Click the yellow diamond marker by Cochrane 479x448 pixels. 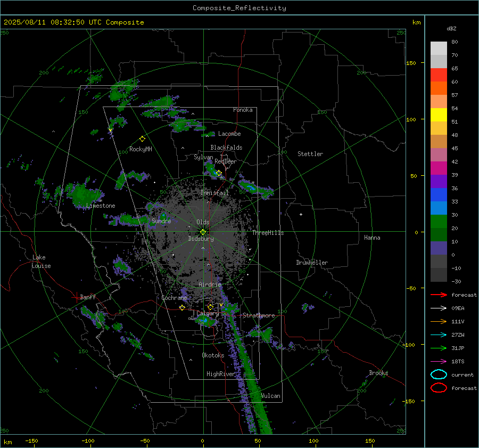tap(182, 307)
